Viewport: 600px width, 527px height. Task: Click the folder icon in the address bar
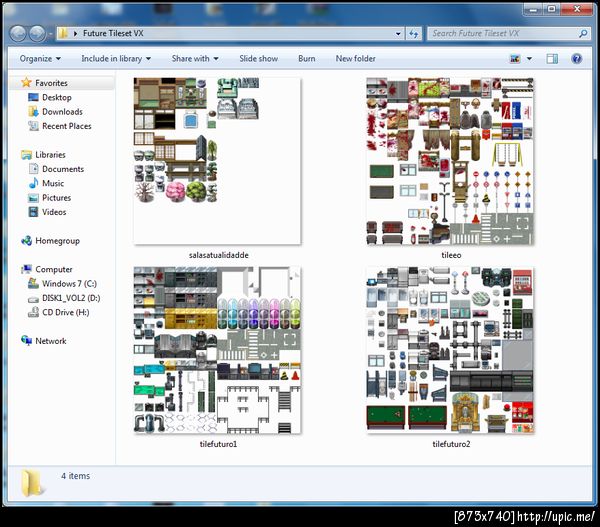tap(63, 33)
